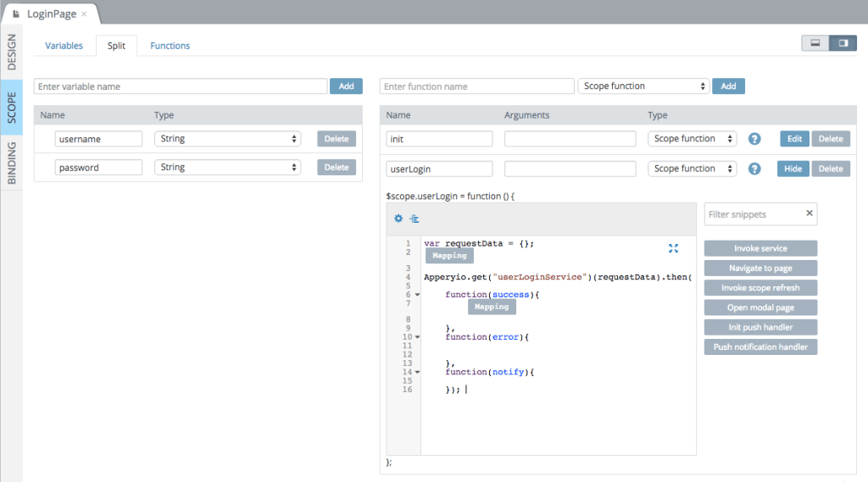This screenshot has height=482, width=868.
Task: Click help icon for userLogin function
Action: point(754,169)
